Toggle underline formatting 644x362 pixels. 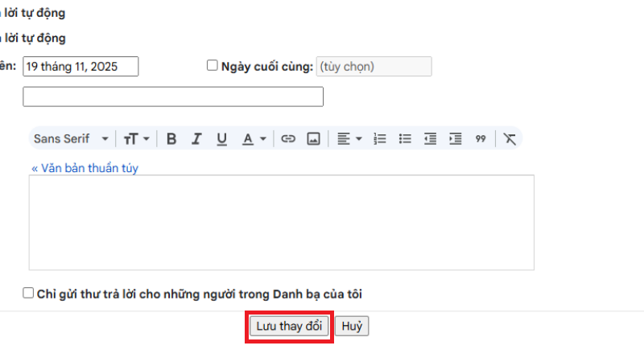(x=222, y=138)
